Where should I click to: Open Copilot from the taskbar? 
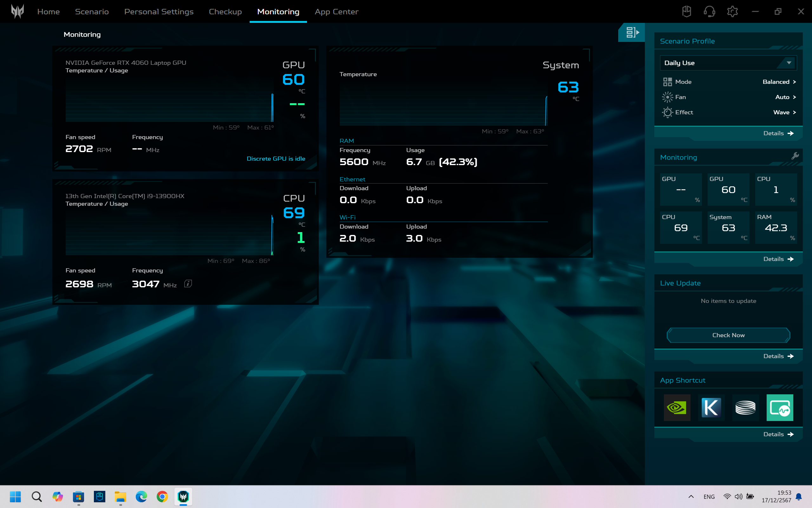pyautogui.click(x=58, y=497)
